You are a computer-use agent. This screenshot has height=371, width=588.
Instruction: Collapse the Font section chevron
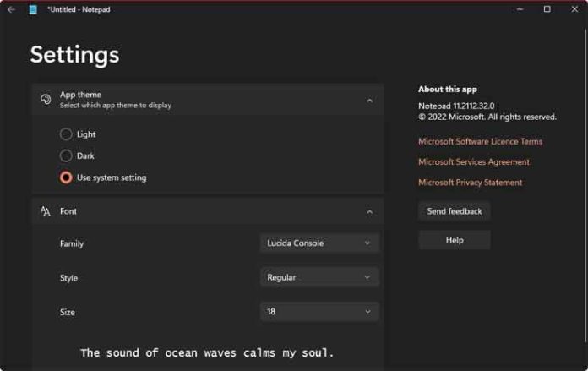tap(369, 212)
